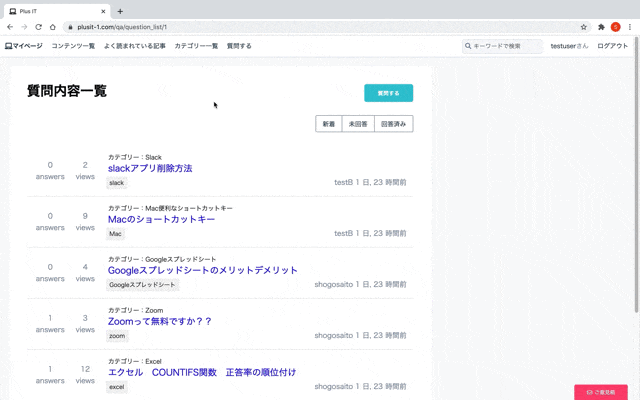Open Googleスプレッドシートのメリットデメリット question
Image resolution: width=640 pixels, height=400 pixels.
pyautogui.click(x=202, y=270)
